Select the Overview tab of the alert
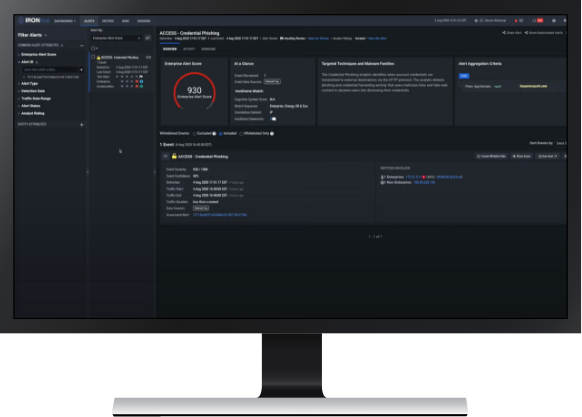 click(x=170, y=49)
